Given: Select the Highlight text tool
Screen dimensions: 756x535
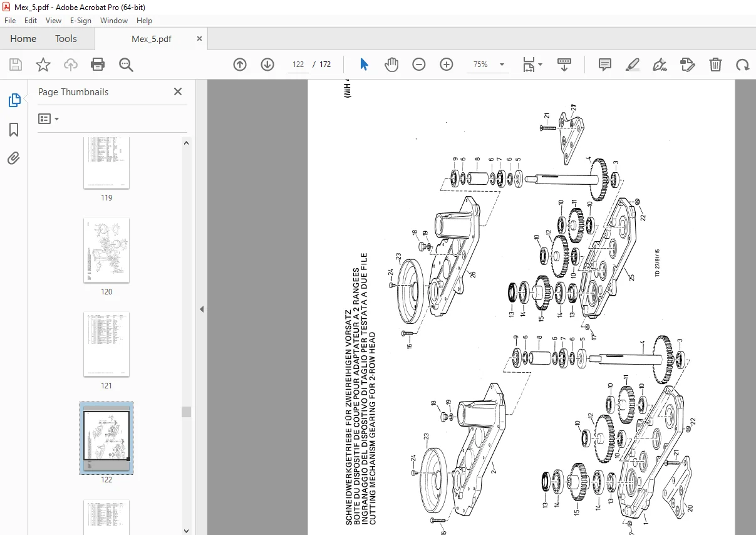Looking at the screenshot, I should (x=633, y=65).
